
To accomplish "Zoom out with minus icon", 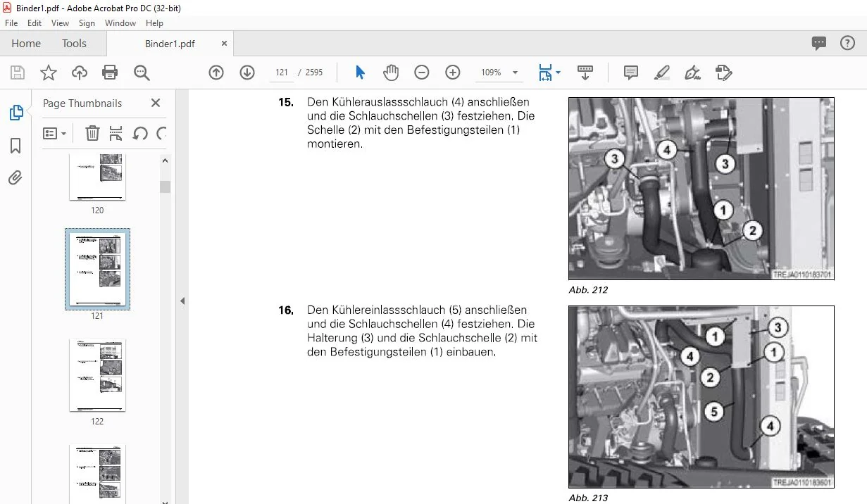I will 422,73.
